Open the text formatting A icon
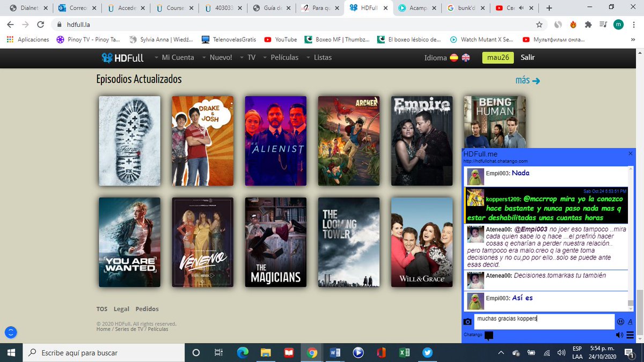Viewport: 644px width, 362px height. (x=630, y=322)
